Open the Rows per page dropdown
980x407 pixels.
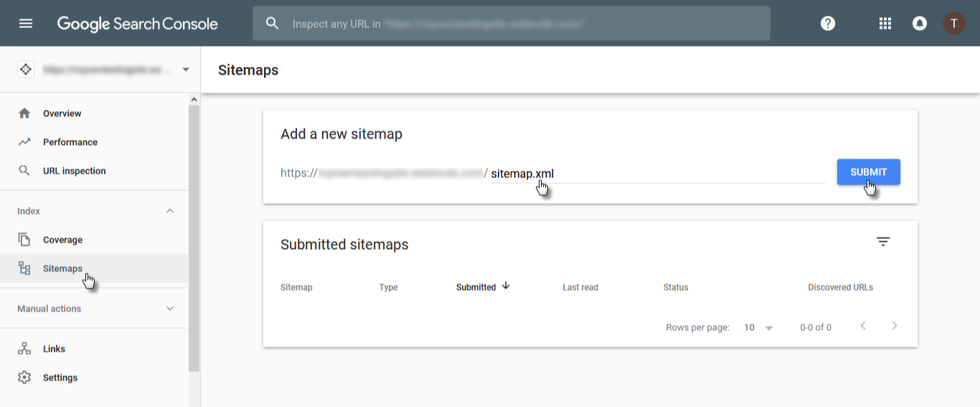759,327
